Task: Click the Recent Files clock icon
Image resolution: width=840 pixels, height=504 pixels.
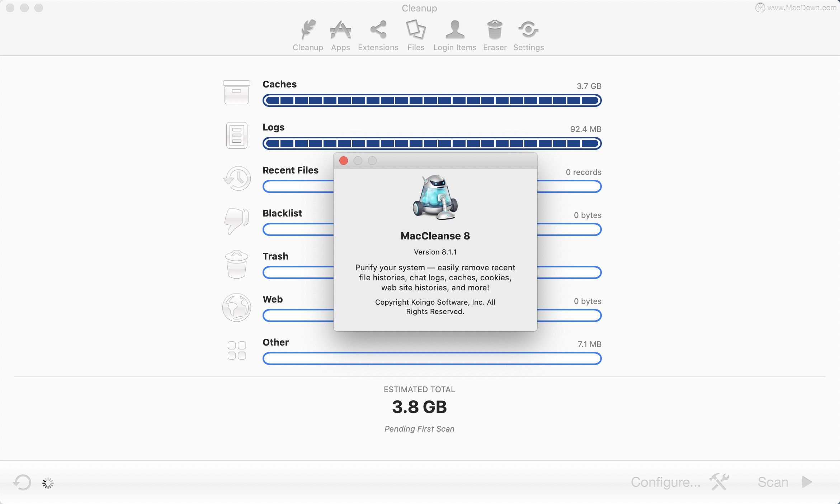Action: tap(237, 178)
